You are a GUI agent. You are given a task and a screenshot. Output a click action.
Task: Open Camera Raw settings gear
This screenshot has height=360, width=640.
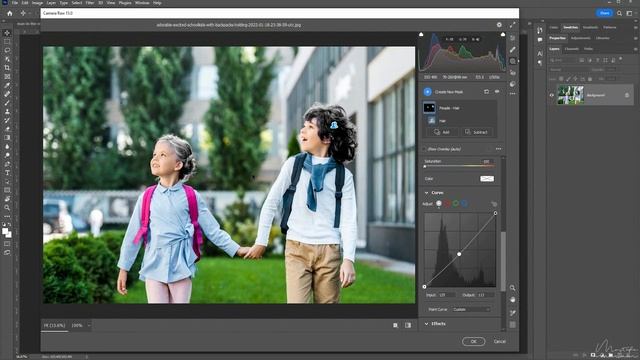coord(499,25)
